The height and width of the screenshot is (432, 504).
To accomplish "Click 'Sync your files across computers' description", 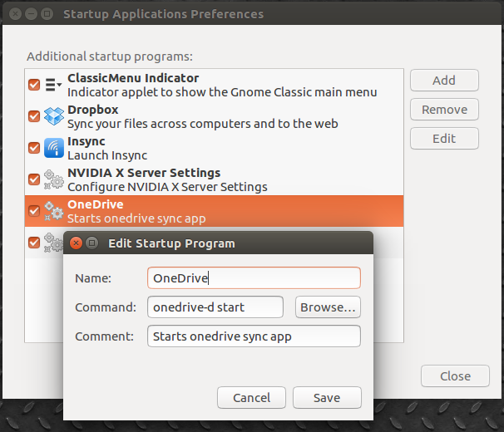I will coord(203,124).
